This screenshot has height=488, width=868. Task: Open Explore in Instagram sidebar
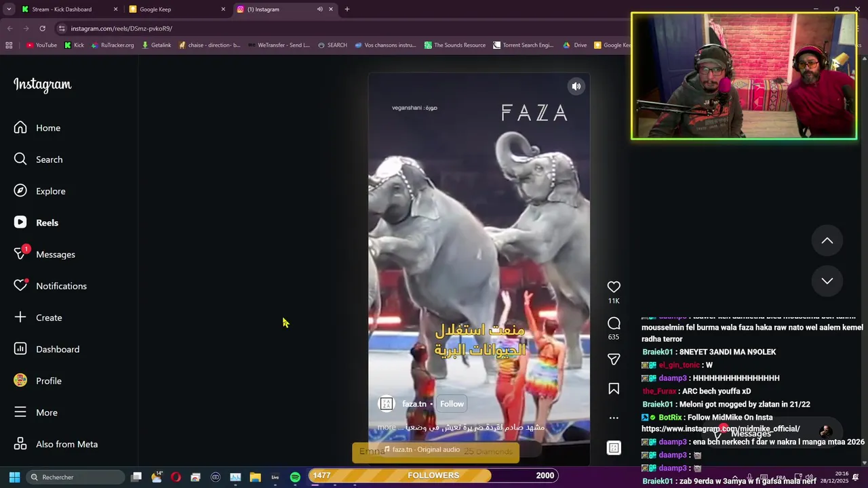pos(39,191)
